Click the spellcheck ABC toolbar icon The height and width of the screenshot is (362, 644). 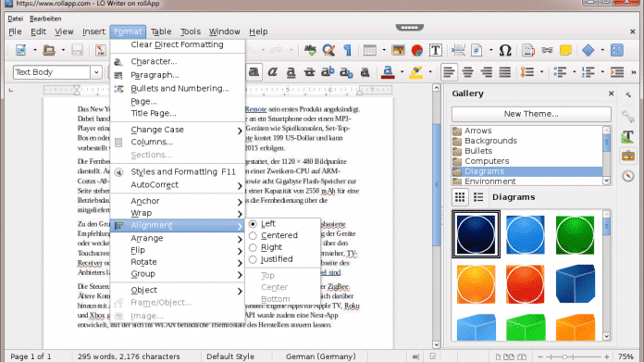coord(310,50)
